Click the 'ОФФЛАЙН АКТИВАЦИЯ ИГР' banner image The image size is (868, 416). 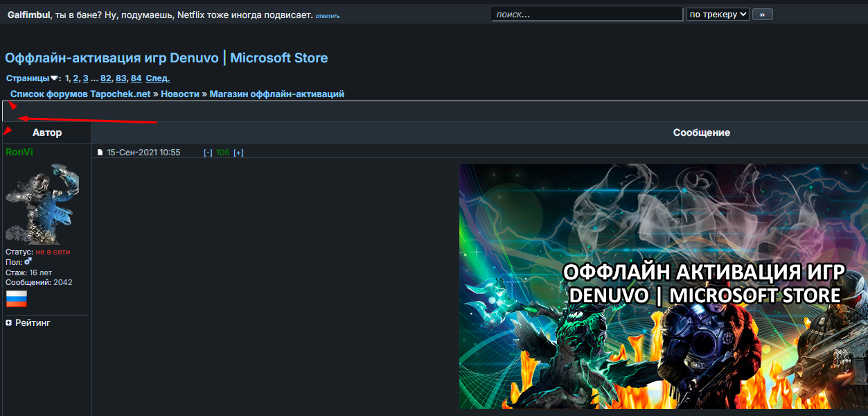(664, 286)
